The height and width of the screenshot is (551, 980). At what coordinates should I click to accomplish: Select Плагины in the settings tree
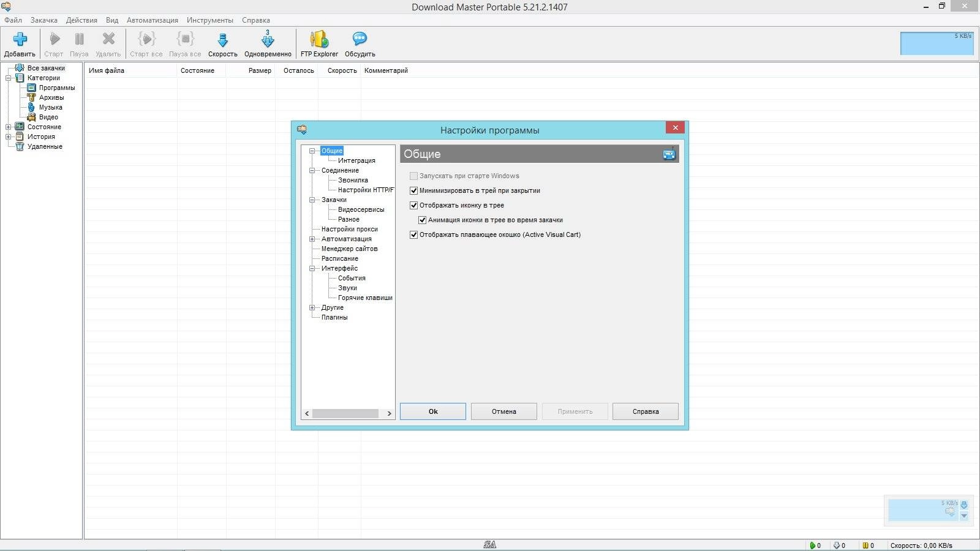tap(334, 317)
